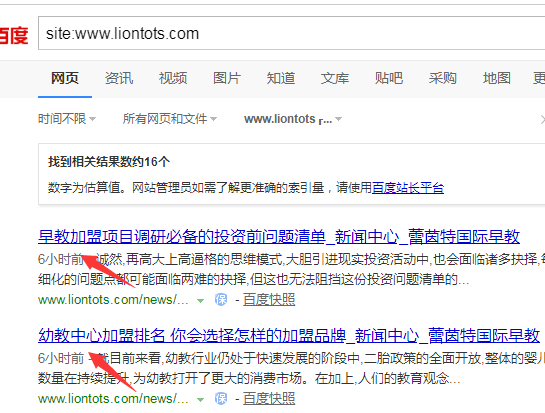Open the 百度站长平台 link
This screenshot has height=413, width=545.
(x=408, y=188)
